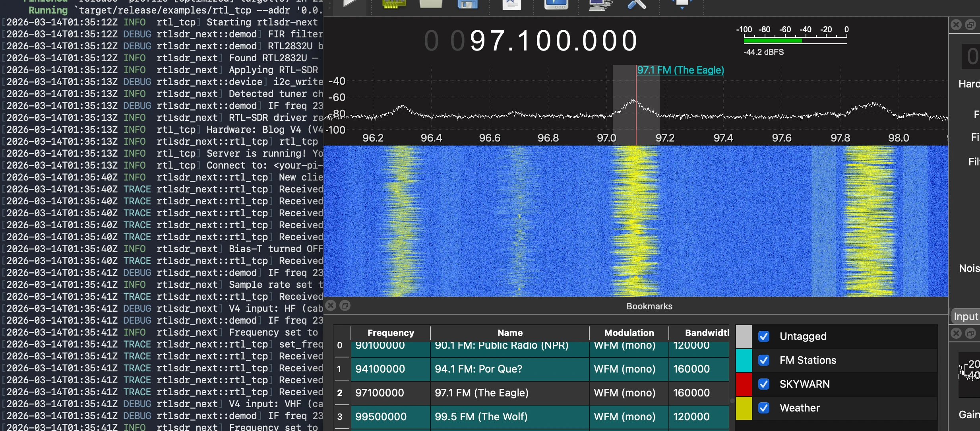Click the red SKYWARN color swatch
Viewport: 980px width, 431px height.
click(x=744, y=384)
